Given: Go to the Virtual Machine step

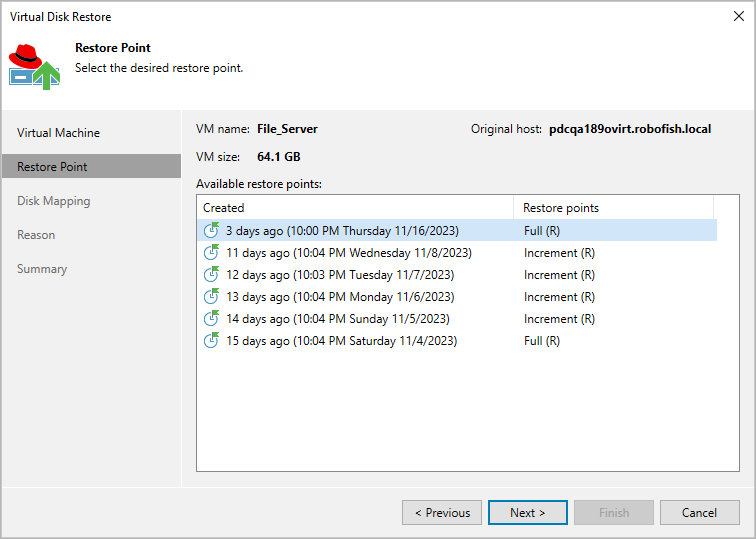Looking at the screenshot, I should coord(58,133).
